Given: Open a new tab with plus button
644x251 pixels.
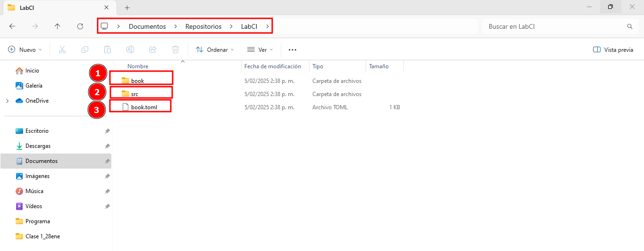Looking at the screenshot, I should tap(127, 8).
